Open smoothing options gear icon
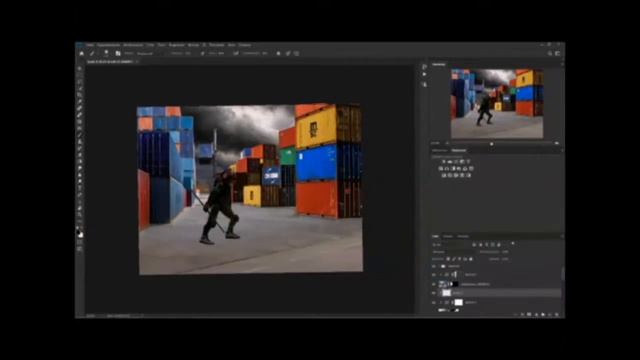 tap(279, 53)
